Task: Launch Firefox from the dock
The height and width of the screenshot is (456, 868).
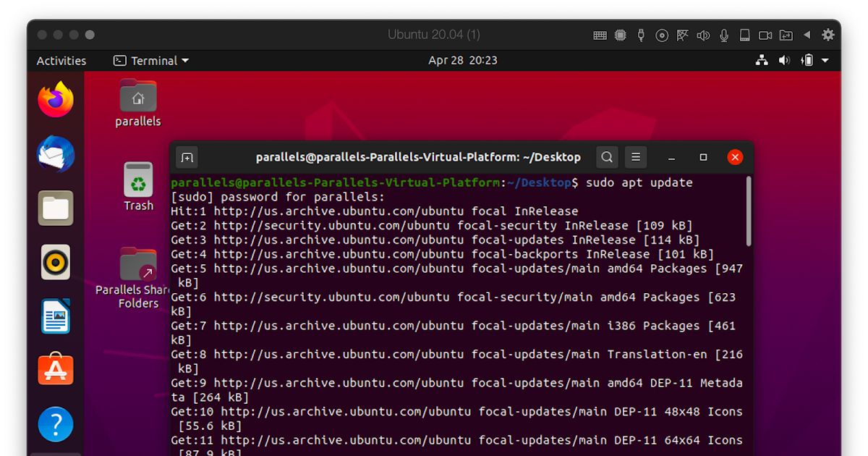Action: (56, 99)
